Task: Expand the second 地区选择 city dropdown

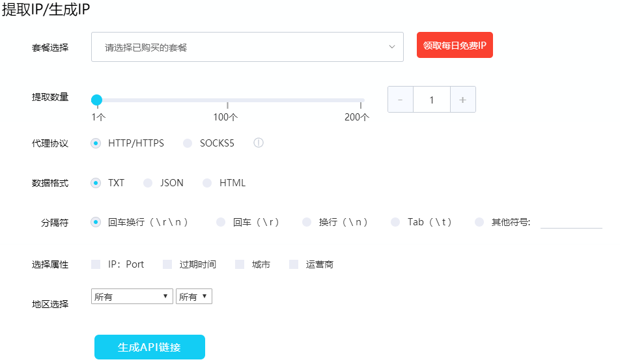Action: pyautogui.click(x=194, y=297)
